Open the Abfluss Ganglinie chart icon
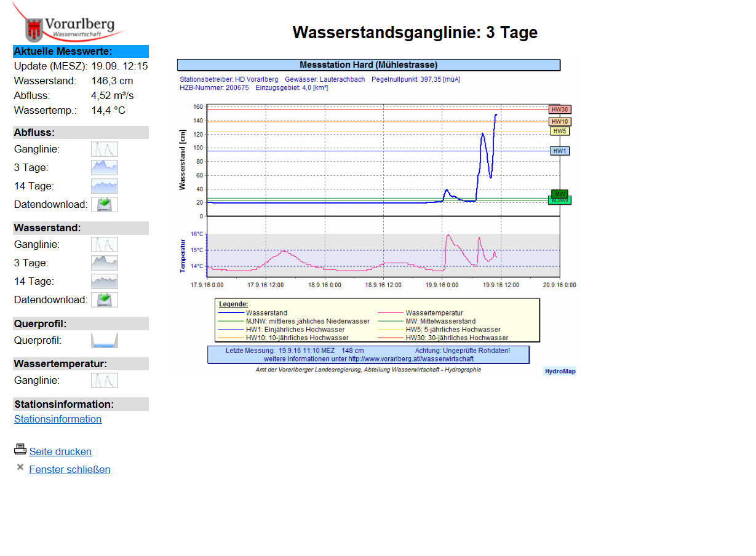This screenshot has width=756, height=556. [105, 149]
